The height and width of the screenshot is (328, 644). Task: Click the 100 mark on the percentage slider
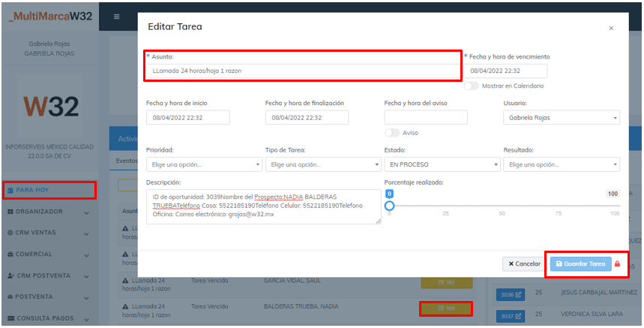(x=615, y=214)
